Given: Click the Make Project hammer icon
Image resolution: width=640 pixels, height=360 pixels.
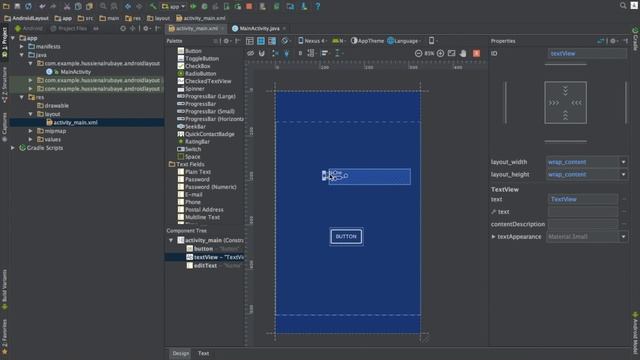Looking at the screenshot, I should pos(153,6).
